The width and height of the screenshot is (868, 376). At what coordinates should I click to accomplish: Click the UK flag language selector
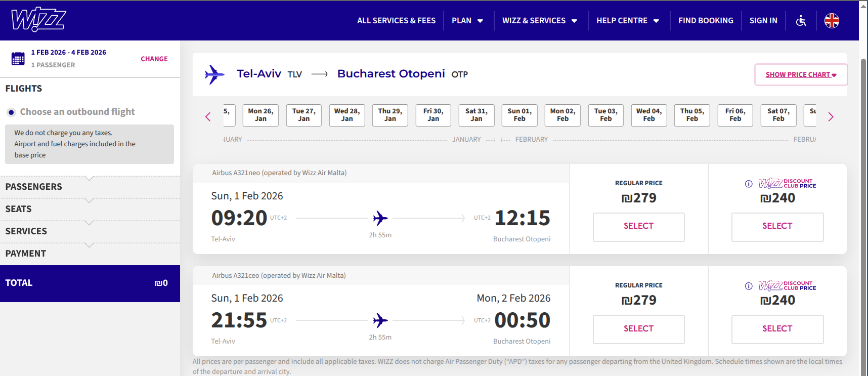832,21
